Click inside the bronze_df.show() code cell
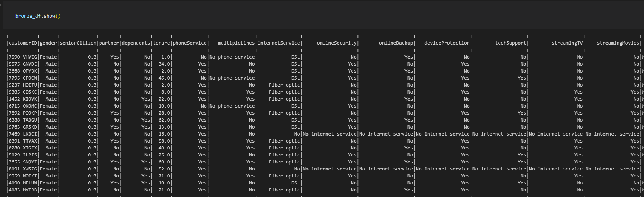 click(x=323, y=15)
